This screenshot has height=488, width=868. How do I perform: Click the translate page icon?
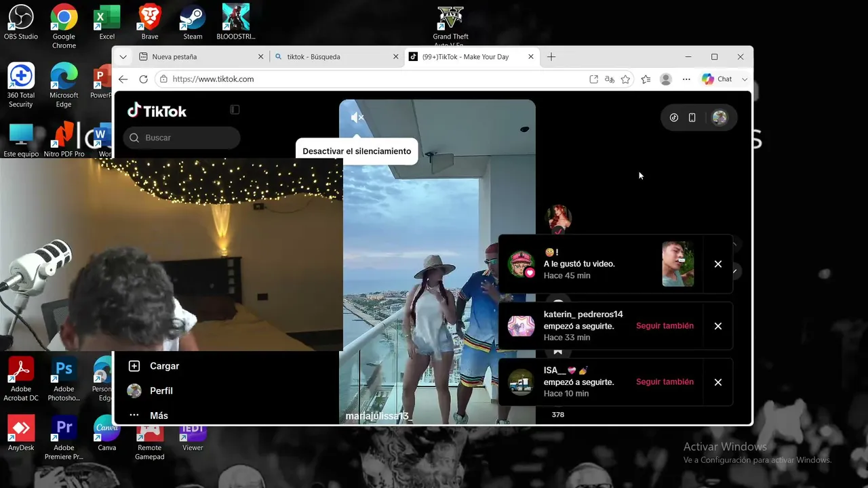pyautogui.click(x=610, y=79)
